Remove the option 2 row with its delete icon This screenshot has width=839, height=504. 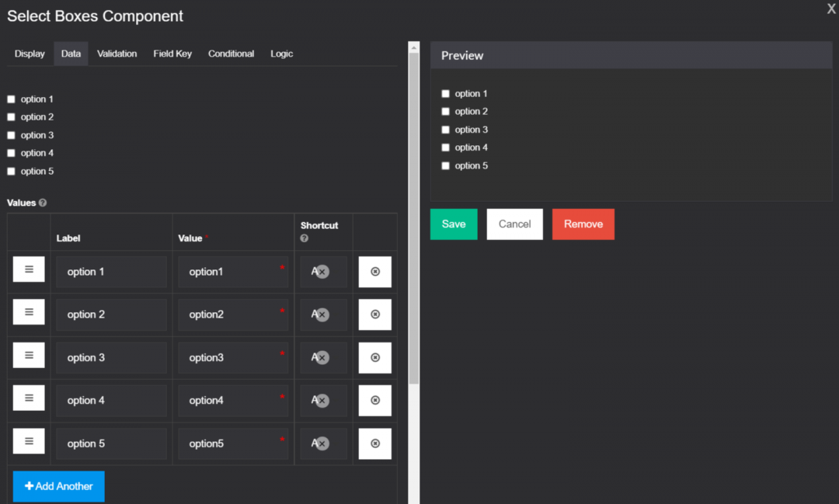375,315
